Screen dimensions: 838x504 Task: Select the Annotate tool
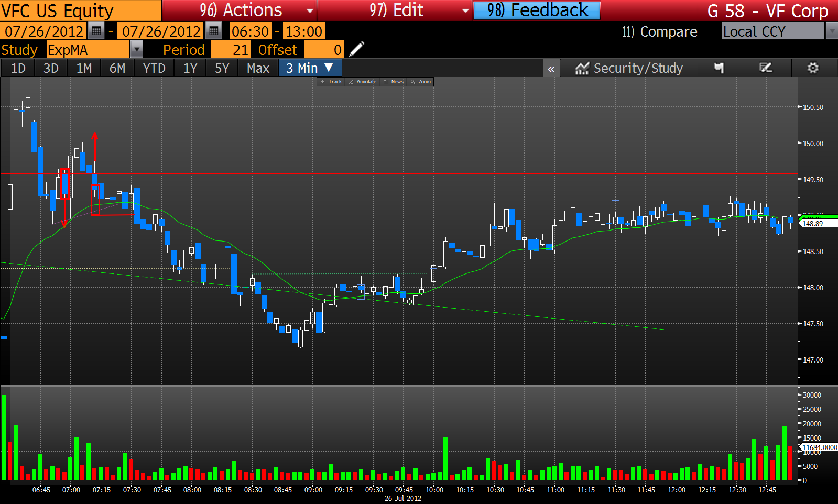363,82
